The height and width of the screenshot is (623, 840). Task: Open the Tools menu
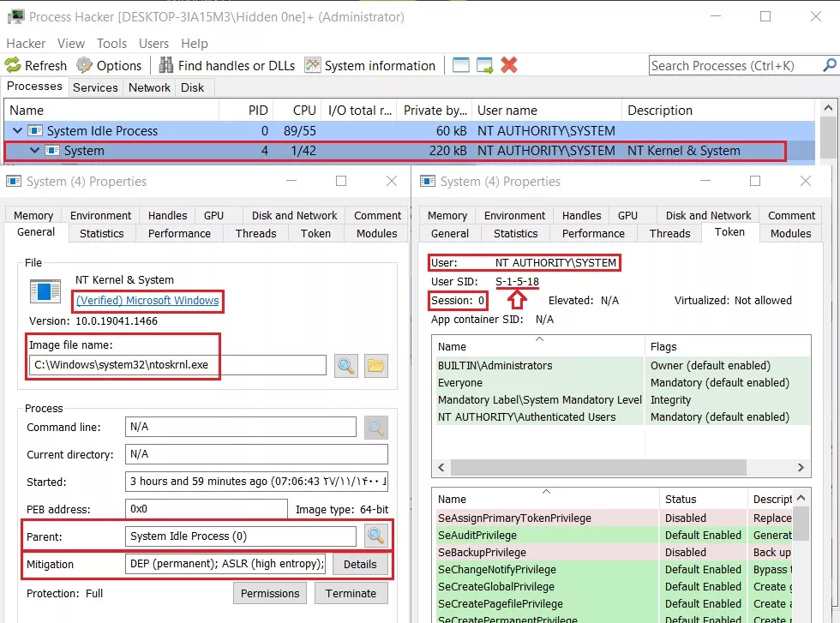point(111,44)
